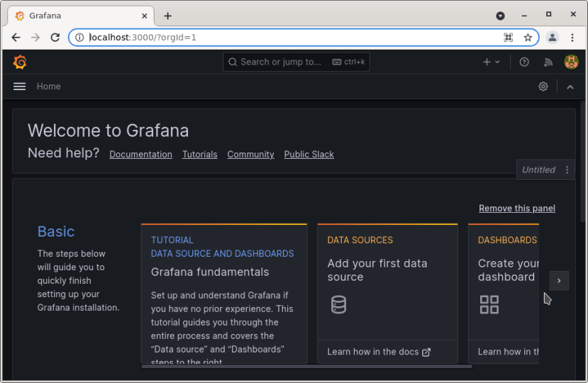
Task: Click the horizontal scrollbar under the cards
Action: (x=306, y=367)
